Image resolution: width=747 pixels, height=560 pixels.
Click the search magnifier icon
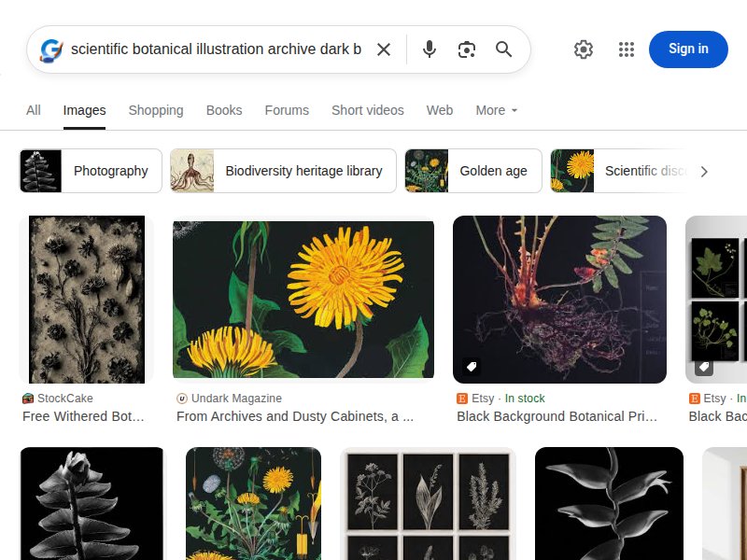(504, 49)
